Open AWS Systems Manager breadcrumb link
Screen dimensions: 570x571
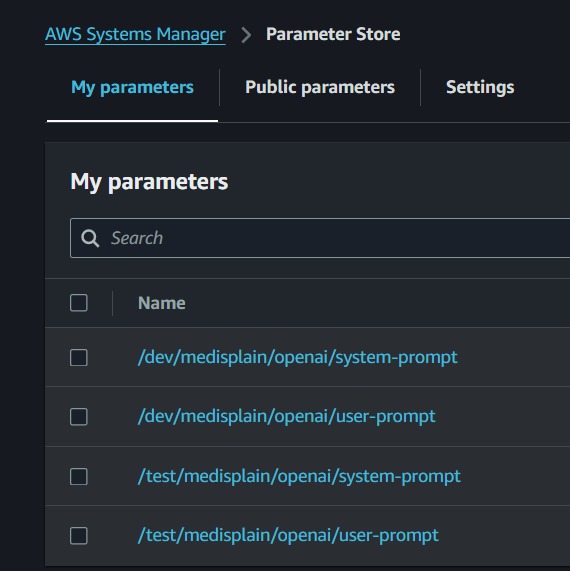point(135,35)
